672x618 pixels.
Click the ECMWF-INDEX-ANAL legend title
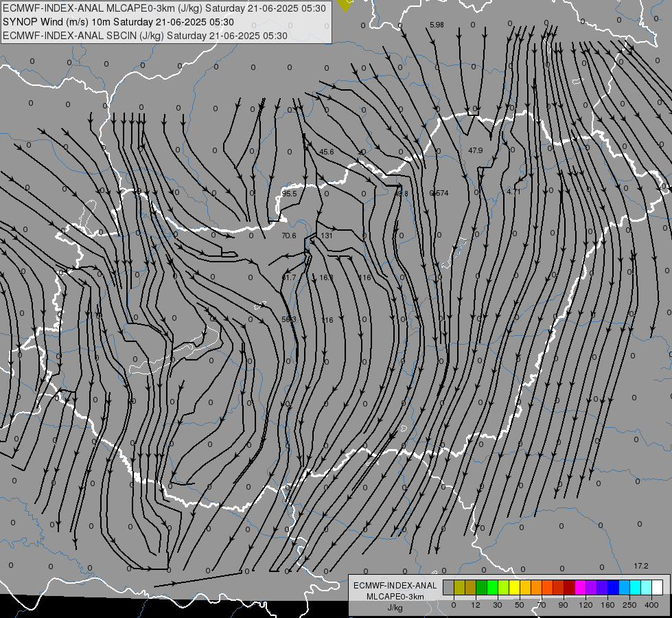tap(395, 586)
